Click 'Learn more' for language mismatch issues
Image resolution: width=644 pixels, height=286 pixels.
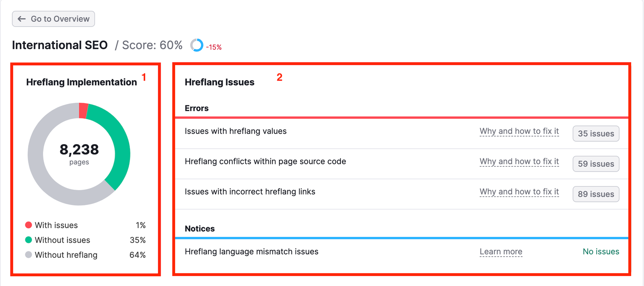pyautogui.click(x=501, y=251)
